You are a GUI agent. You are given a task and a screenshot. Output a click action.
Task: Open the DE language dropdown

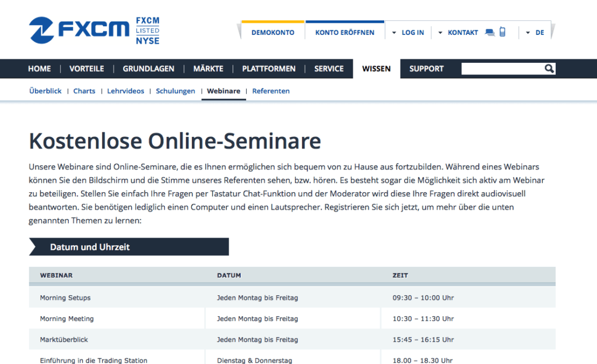[x=535, y=33]
